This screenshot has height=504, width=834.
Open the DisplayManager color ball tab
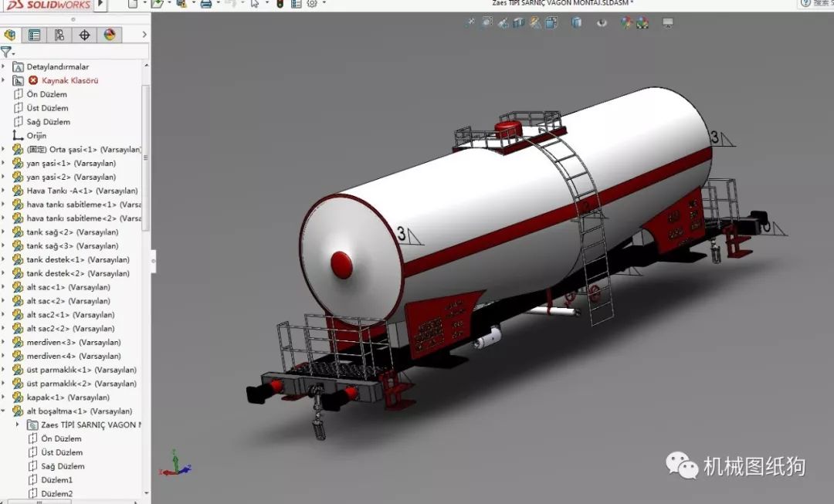110,35
